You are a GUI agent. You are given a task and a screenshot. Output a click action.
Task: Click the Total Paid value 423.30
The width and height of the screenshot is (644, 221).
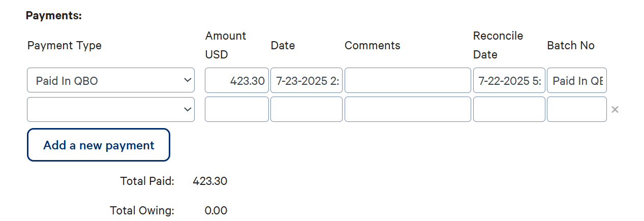coord(210,181)
